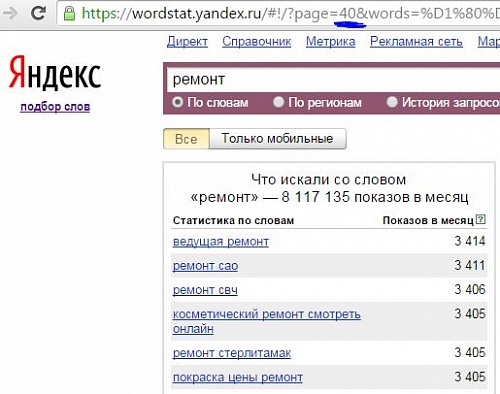Click the 3 414 impressions value
This screenshot has height=394, width=500.
pos(470,241)
